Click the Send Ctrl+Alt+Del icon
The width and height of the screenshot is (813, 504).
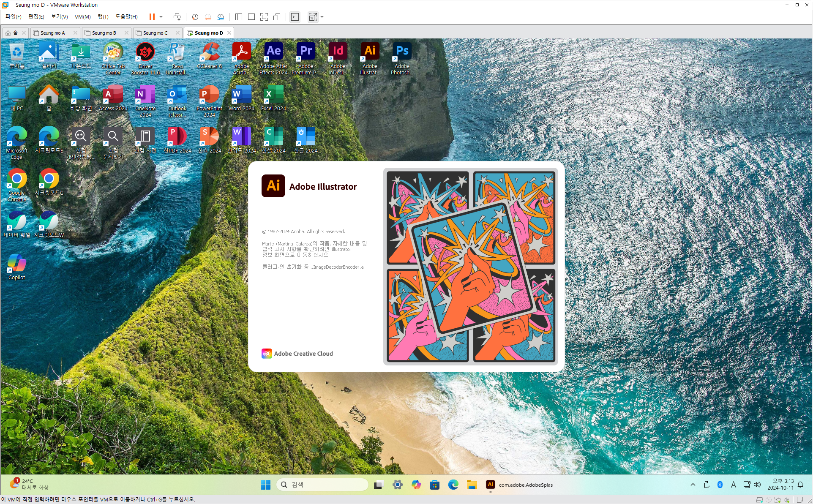(x=177, y=17)
